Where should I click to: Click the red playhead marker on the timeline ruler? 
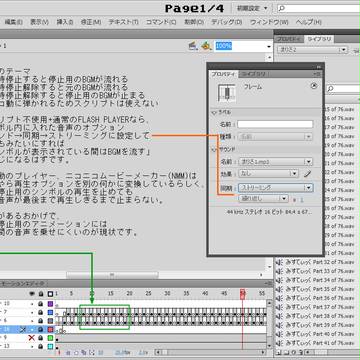coord(243,293)
